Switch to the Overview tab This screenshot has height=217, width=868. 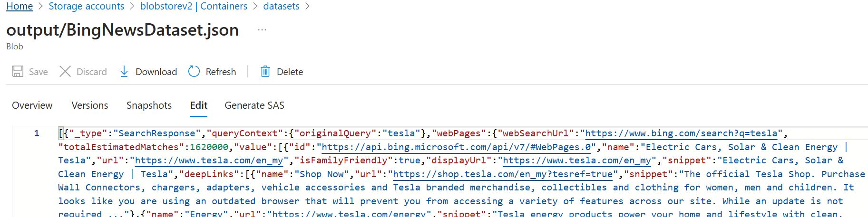[x=32, y=105]
